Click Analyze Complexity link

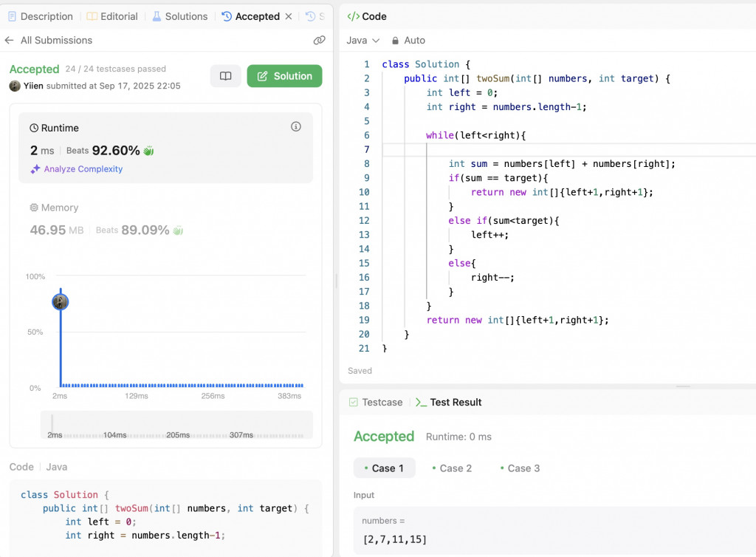coord(83,168)
